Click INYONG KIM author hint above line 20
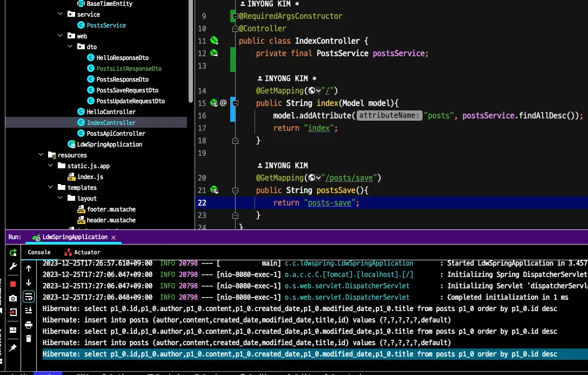The image size is (588, 375). pos(283,166)
